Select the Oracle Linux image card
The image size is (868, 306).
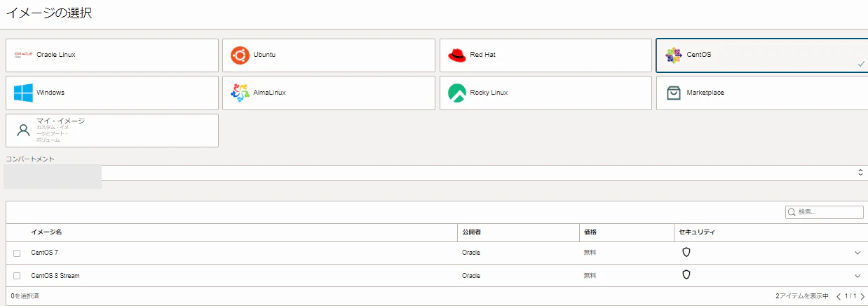[112, 55]
